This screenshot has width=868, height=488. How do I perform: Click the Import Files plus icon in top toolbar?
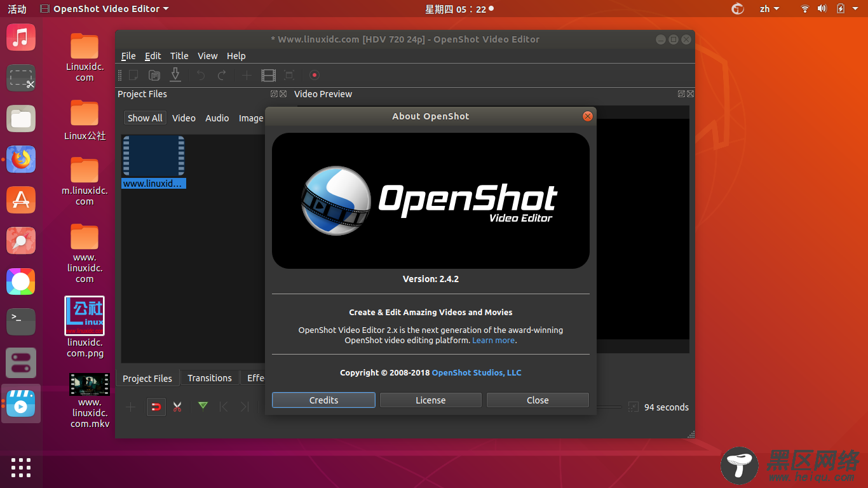(247, 76)
